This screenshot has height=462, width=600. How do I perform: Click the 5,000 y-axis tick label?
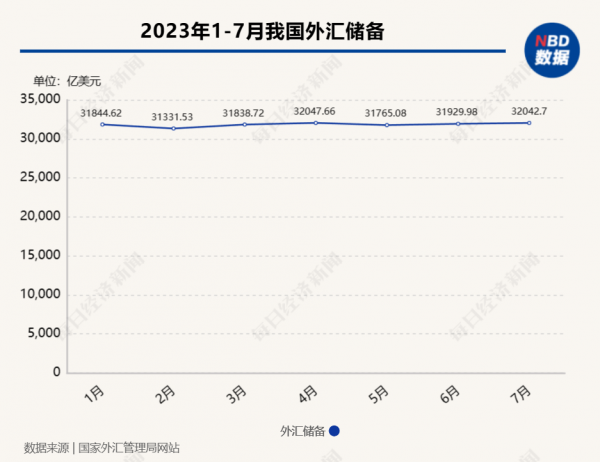point(45,333)
